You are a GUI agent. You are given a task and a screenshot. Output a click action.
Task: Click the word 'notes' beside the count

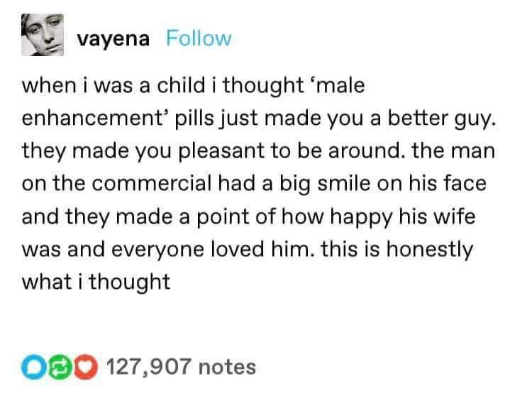pos(227,366)
